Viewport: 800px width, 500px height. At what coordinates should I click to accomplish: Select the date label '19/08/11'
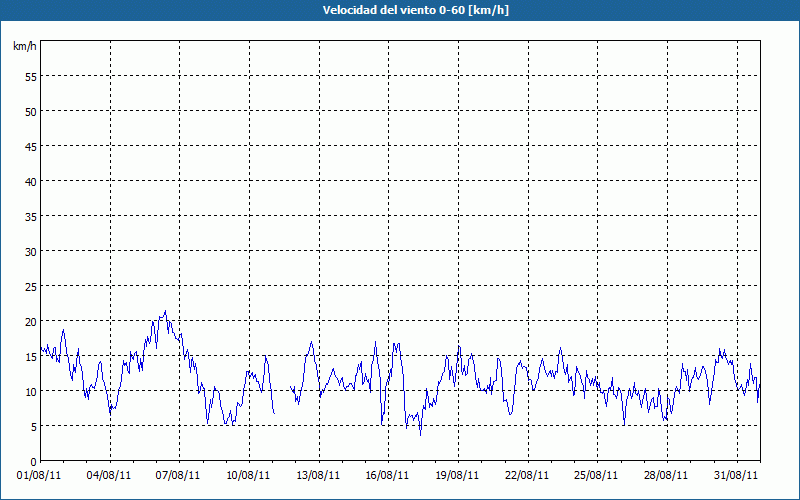tap(457, 476)
